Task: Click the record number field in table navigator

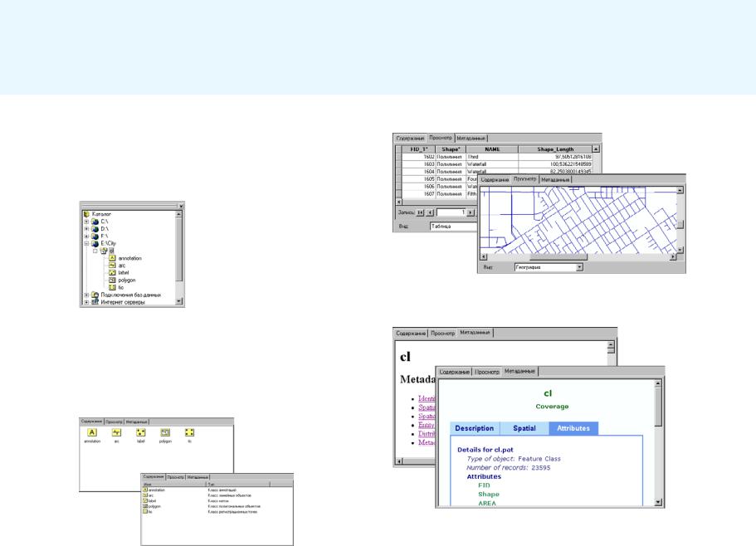Action: pyautogui.click(x=451, y=212)
